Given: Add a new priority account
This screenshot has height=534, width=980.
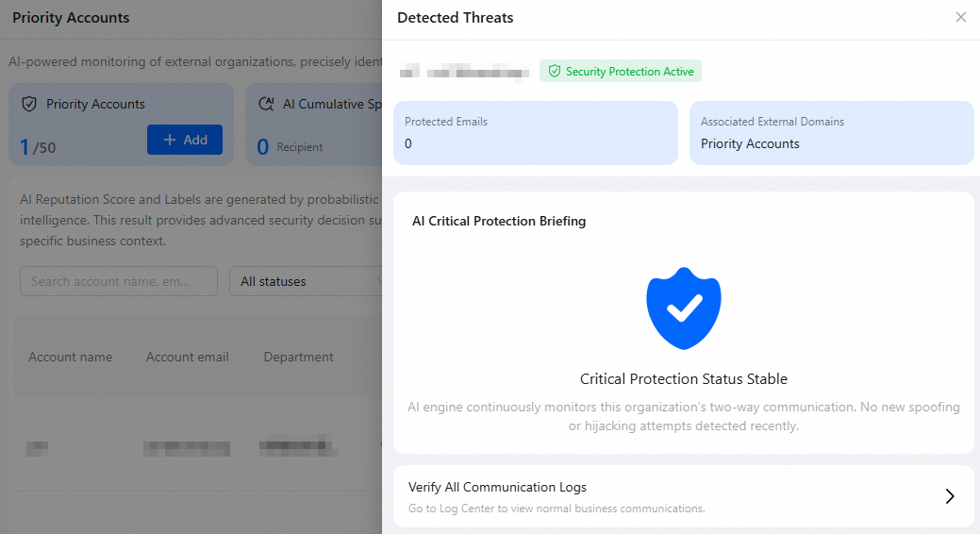Looking at the screenshot, I should click(184, 140).
